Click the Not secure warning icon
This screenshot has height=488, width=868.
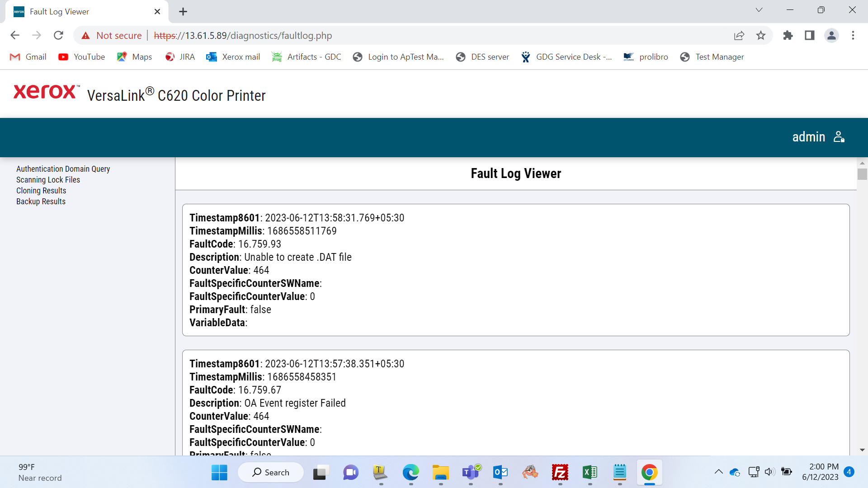[85, 35]
